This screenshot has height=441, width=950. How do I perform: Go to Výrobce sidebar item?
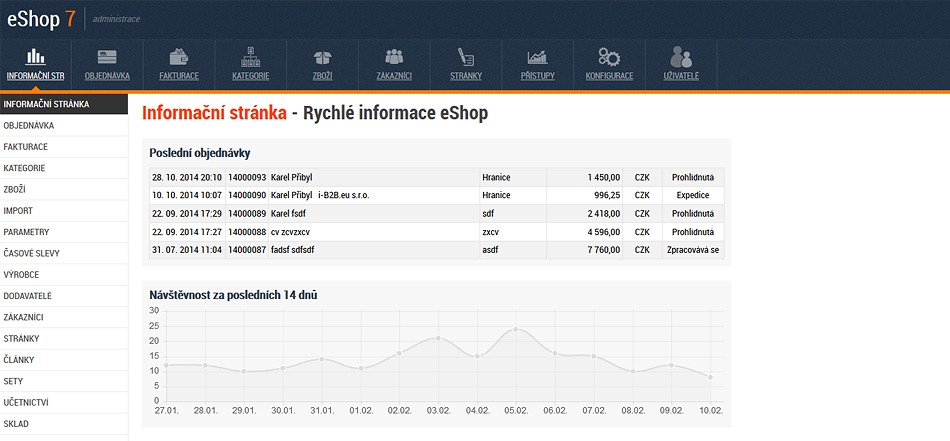(x=64, y=274)
